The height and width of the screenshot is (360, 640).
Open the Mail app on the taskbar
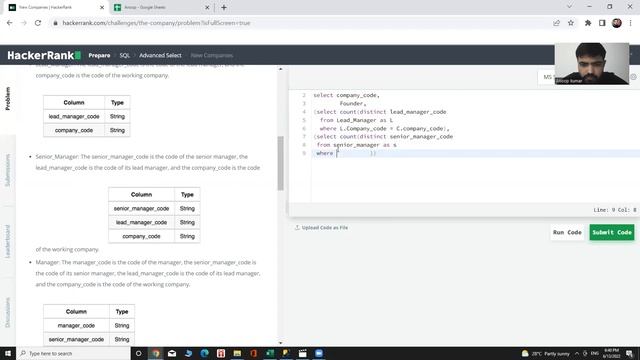pos(172,353)
